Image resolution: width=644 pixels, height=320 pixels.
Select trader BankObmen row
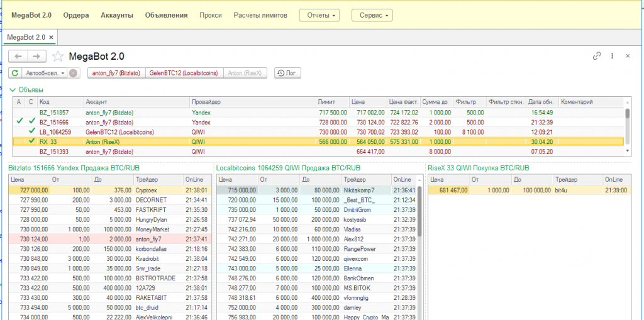coord(317,278)
